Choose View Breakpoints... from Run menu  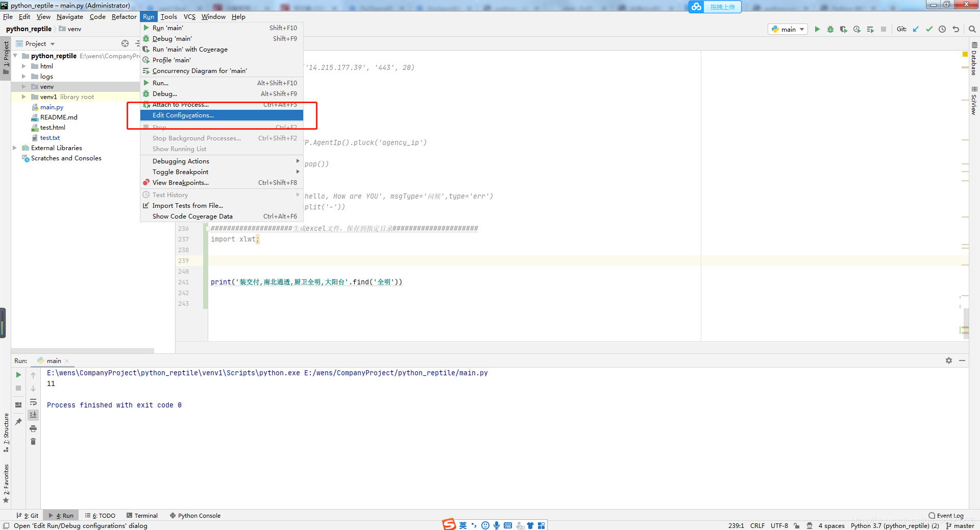click(x=222, y=182)
